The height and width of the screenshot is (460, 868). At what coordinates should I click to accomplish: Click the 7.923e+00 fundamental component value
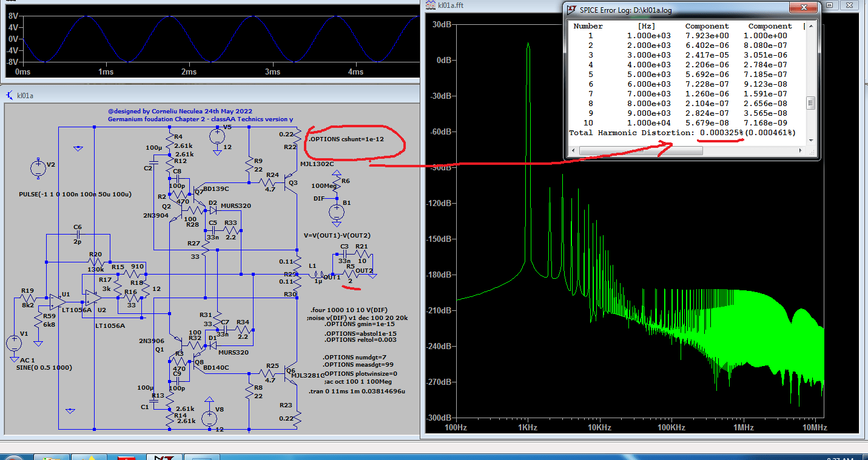coord(707,36)
